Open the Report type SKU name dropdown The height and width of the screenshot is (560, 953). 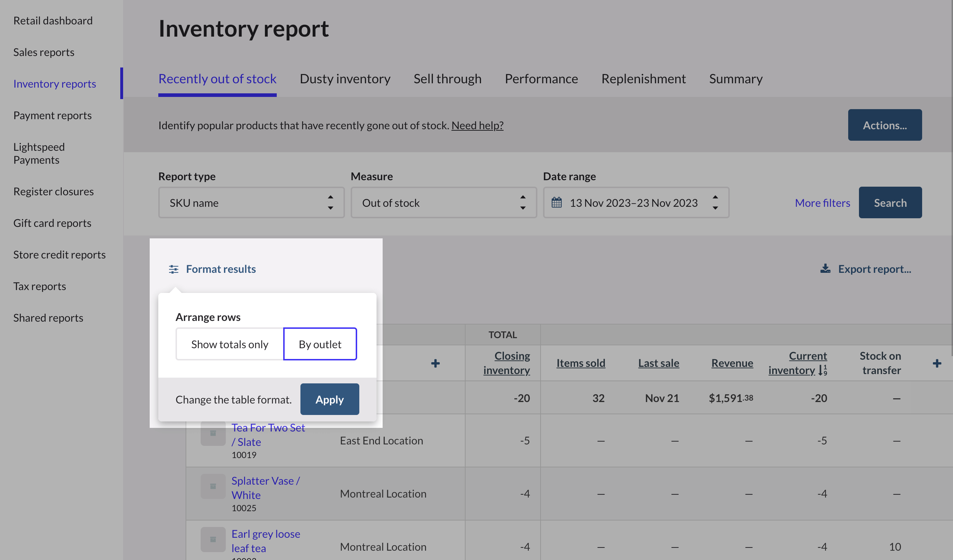252,203
